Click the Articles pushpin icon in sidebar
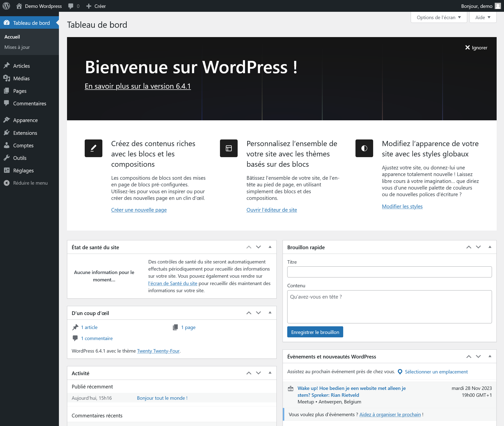504x426 pixels. [7, 66]
